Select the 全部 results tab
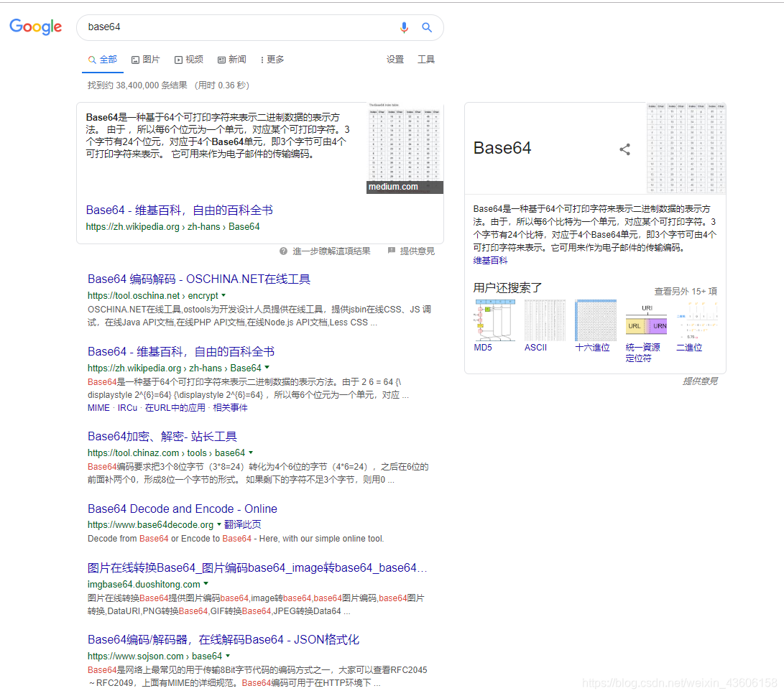This screenshot has height=696, width=784. coord(103,60)
